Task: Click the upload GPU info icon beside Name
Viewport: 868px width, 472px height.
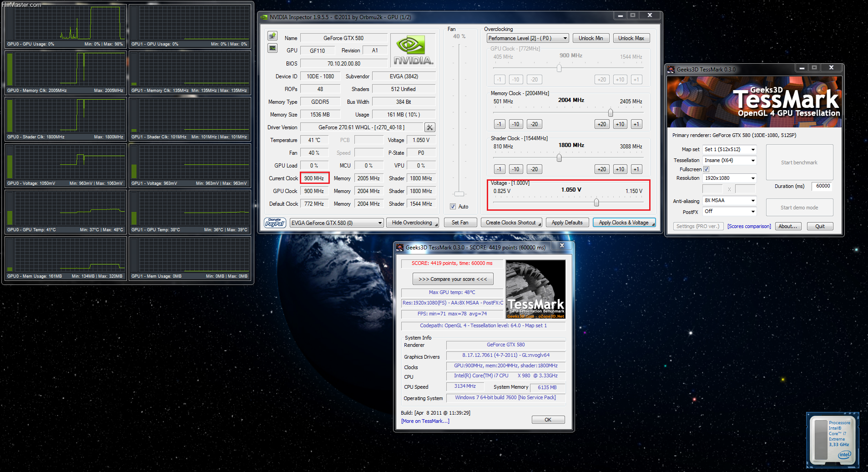Action: coord(273,36)
